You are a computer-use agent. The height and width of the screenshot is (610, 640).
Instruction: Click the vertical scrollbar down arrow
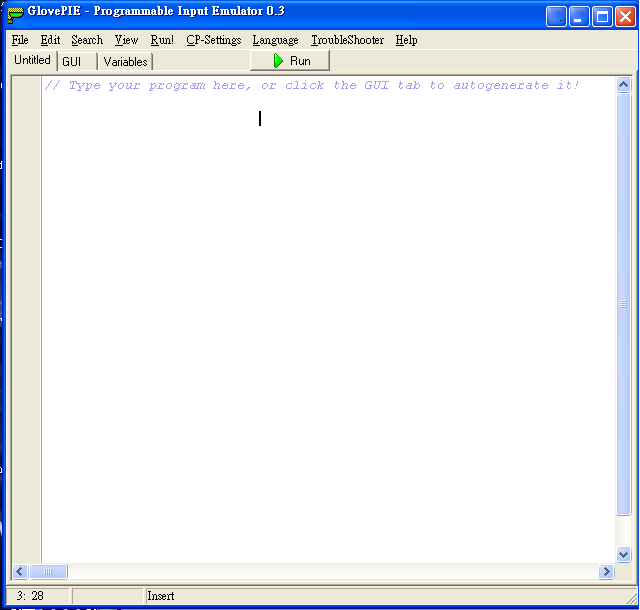623,554
